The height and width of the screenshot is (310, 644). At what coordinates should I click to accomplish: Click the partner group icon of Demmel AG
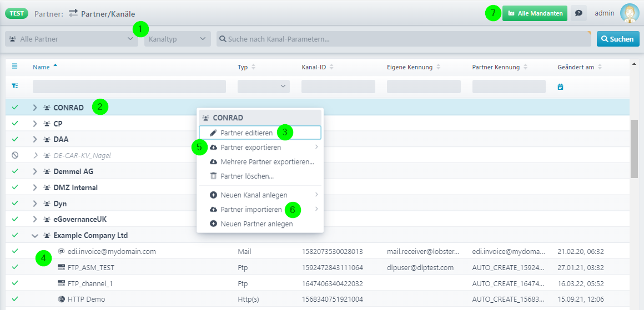[47, 171]
